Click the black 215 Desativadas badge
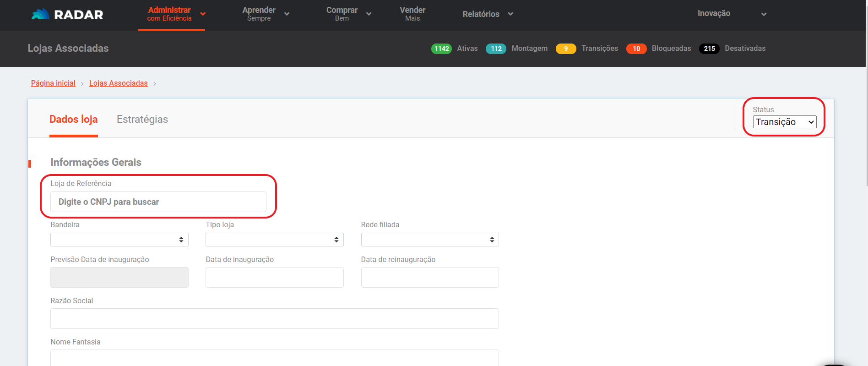This screenshot has height=366, width=868. point(709,49)
